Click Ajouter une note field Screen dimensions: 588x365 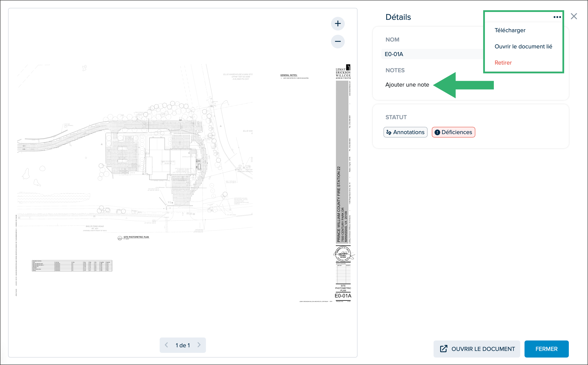[x=407, y=85]
